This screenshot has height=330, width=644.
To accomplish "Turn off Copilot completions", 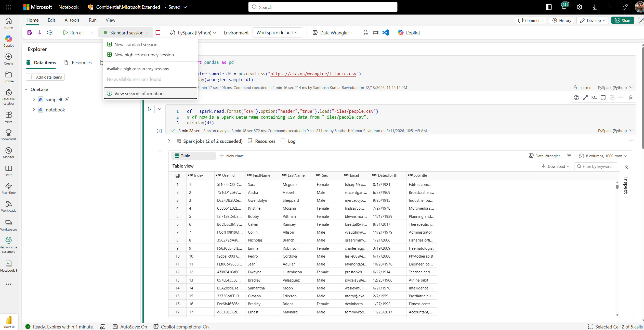I will 181,327.
